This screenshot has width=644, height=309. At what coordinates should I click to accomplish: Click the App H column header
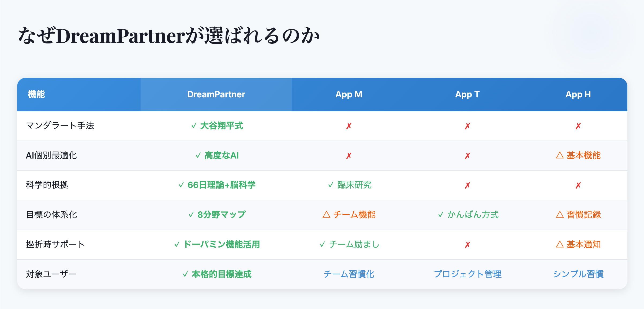pos(578,94)
